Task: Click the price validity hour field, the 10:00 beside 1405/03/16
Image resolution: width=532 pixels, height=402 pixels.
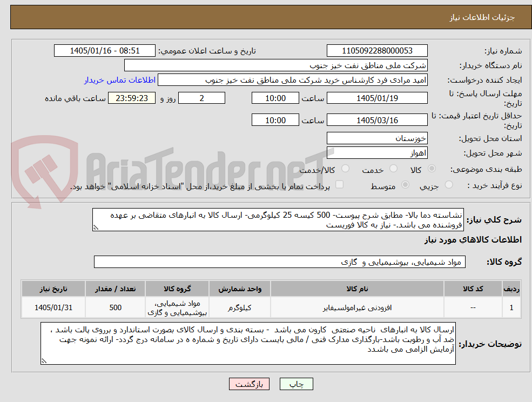Action: 275,120
